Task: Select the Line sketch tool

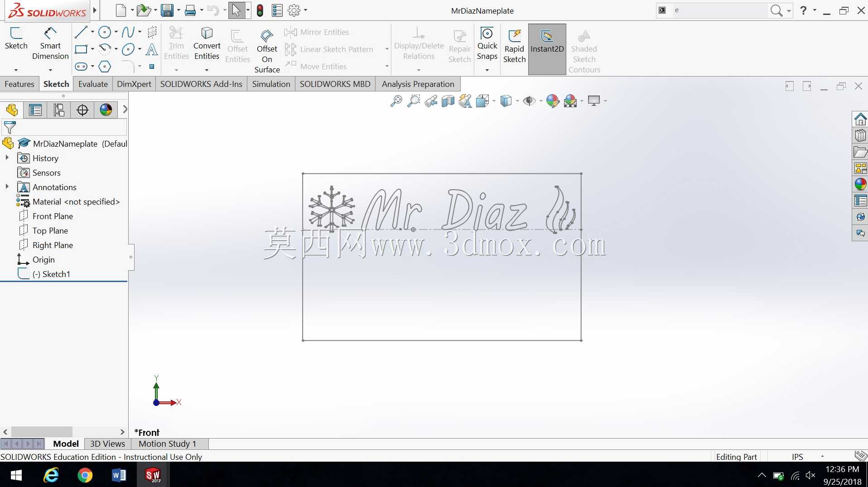Action: [81, 32]
